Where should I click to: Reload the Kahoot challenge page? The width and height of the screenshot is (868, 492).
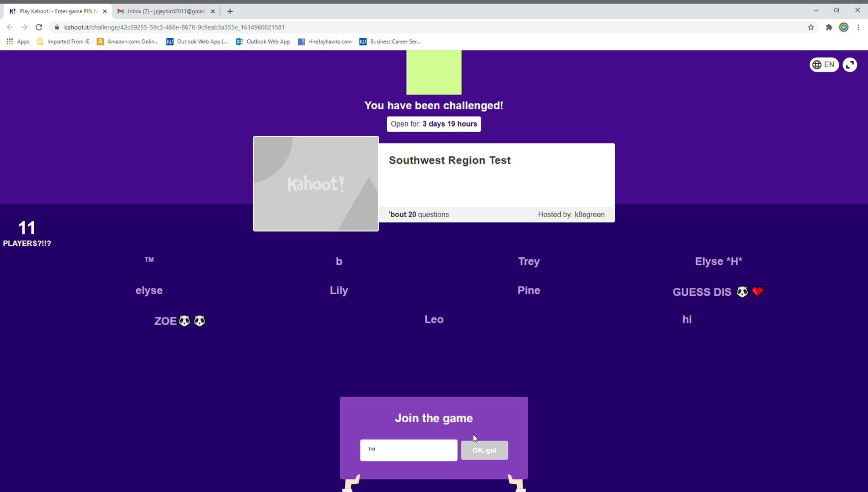tap(39, 27)
